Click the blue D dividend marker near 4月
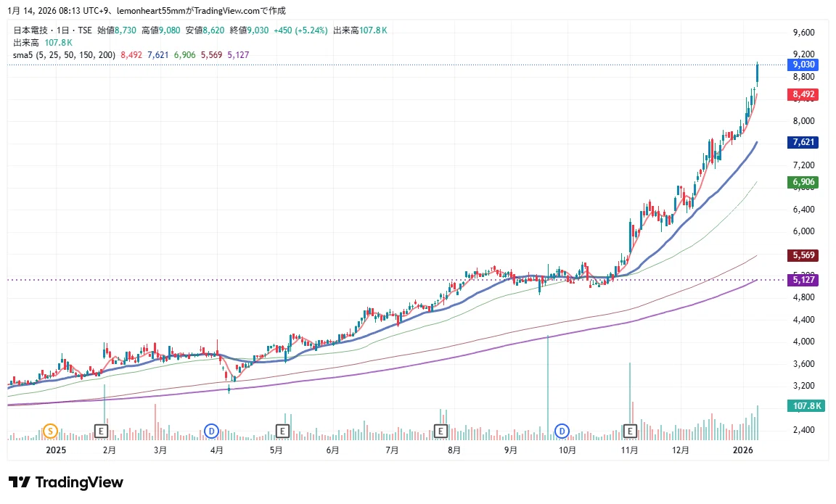Screen dimensions: 836x504 click(x=212, y=431)
